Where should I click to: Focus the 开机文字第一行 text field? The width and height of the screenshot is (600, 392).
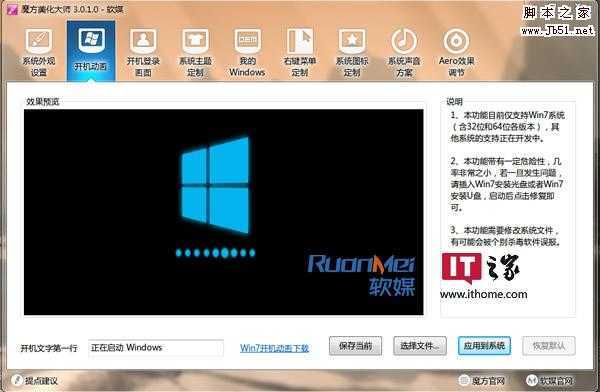pyautogui.click(x=156, y=348)
